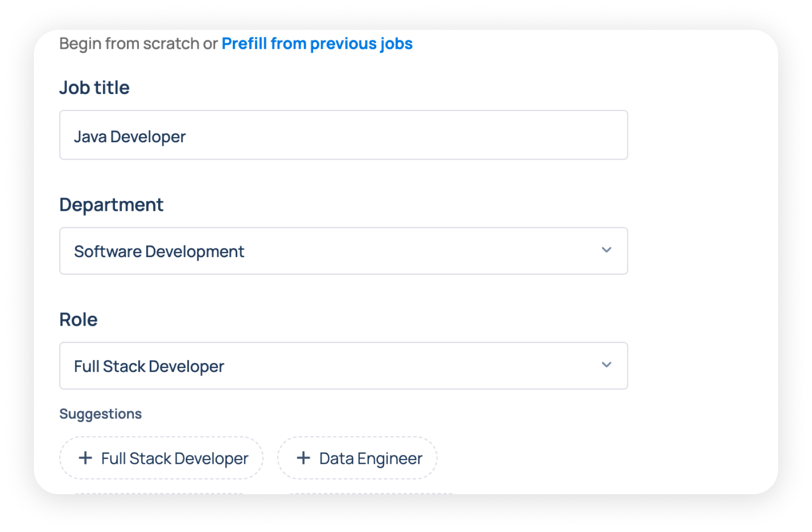Click the Java Developer text in Job title

tap(130, 137)
